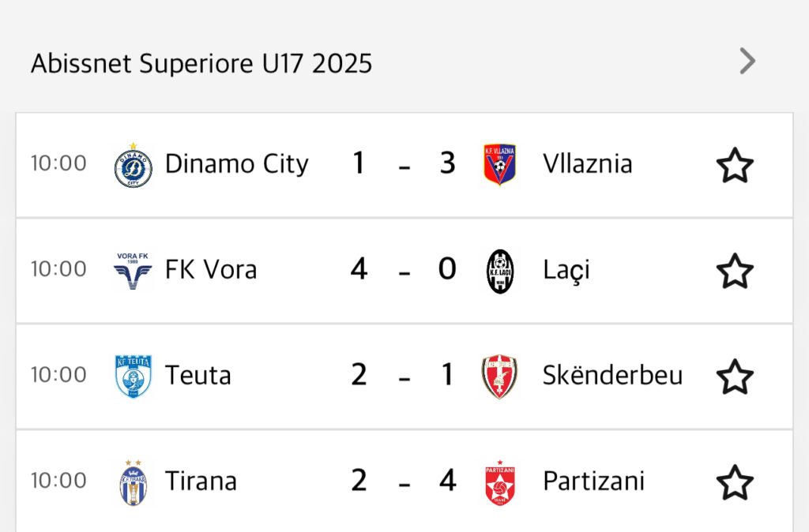This screenshot has height=532, width=809.
Task: Tap the Skënderbeu team name
Action: [612, 375]
